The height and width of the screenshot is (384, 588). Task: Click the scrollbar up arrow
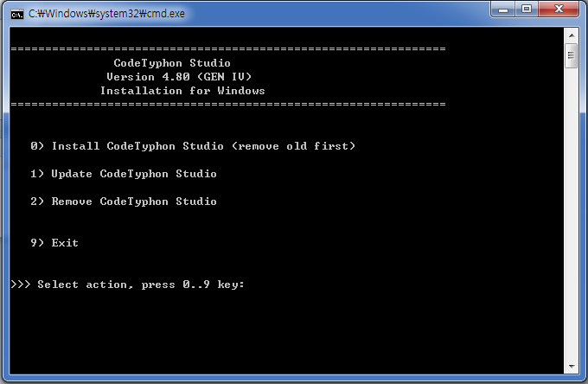pos(572,35)
